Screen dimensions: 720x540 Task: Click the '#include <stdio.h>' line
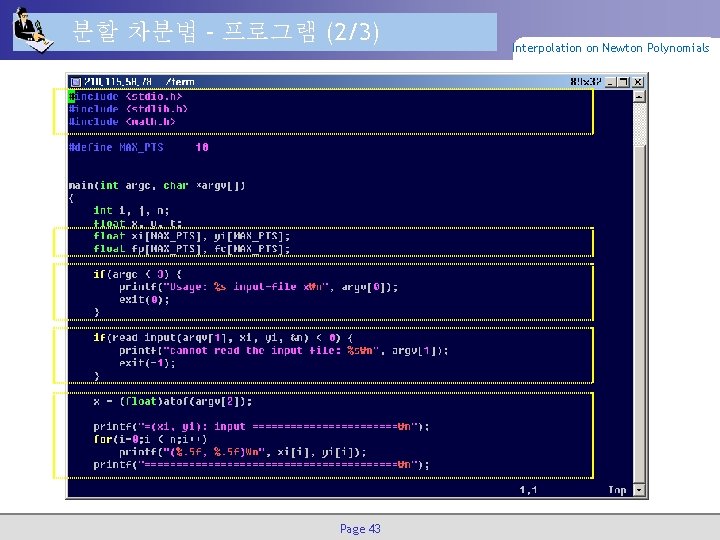click(125, 96)
